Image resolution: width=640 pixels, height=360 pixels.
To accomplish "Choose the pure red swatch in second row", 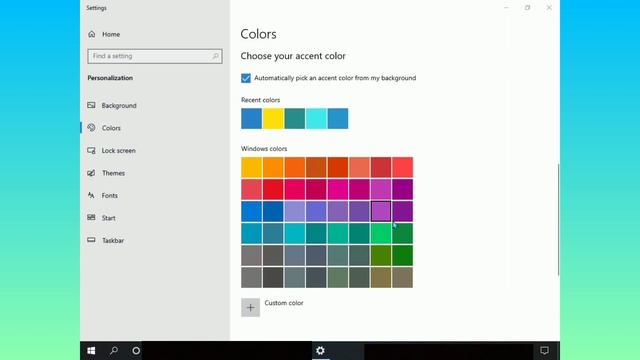I will point(273,189).
